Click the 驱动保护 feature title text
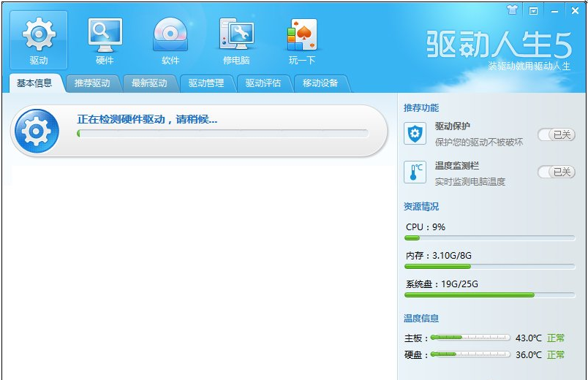The width and height of the screenshot is (588, 380). pyautogui.click(x=453, y=126)
